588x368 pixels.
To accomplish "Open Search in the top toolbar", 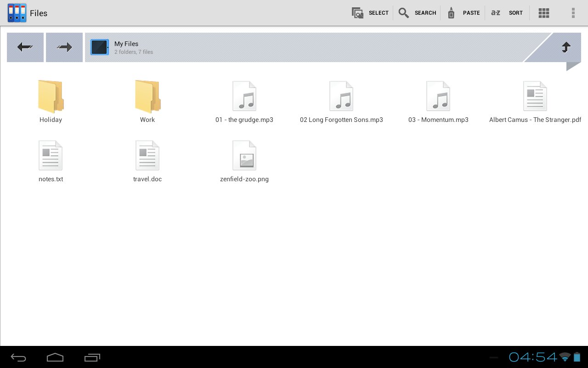I will coord(417,13).
